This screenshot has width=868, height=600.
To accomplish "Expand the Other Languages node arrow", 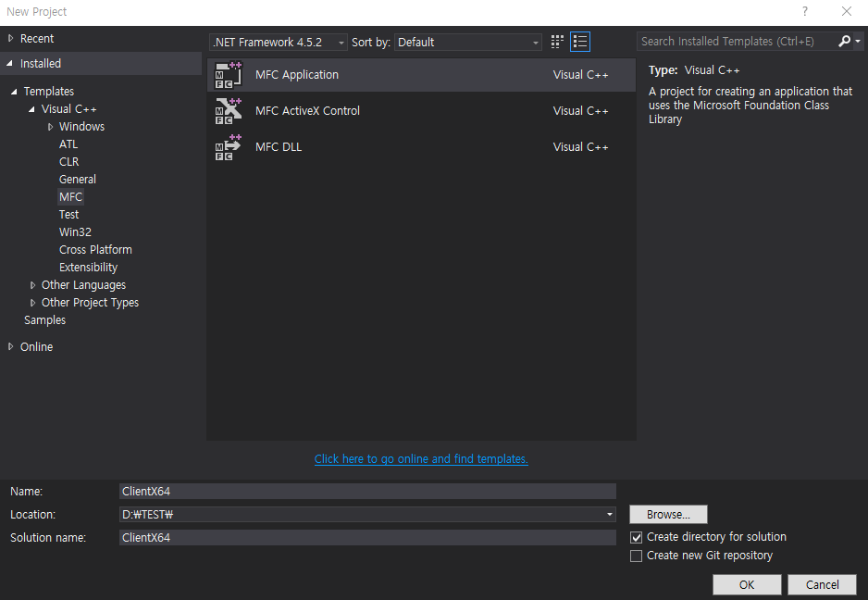I will tap(32, 285).
